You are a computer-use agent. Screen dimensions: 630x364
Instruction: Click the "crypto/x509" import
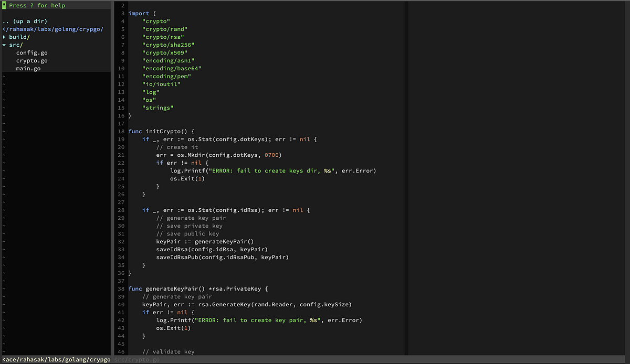click(165, 52)
